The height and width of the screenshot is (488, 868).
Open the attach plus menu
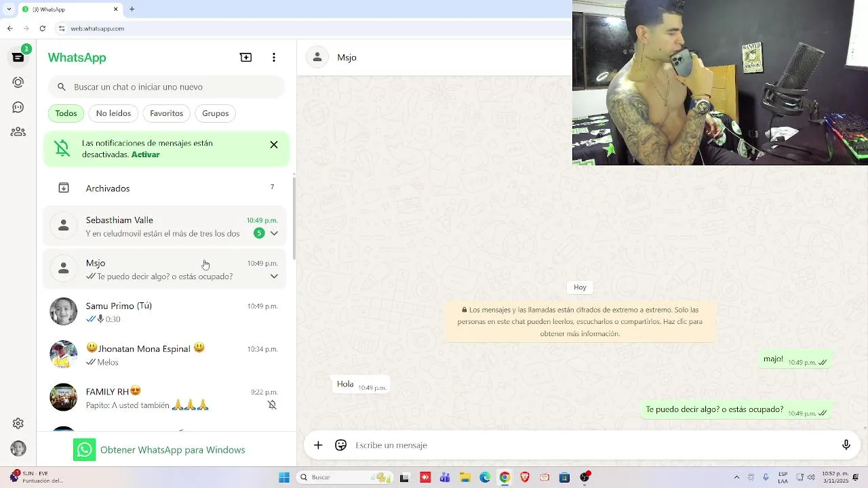click(x=318, y=445)
